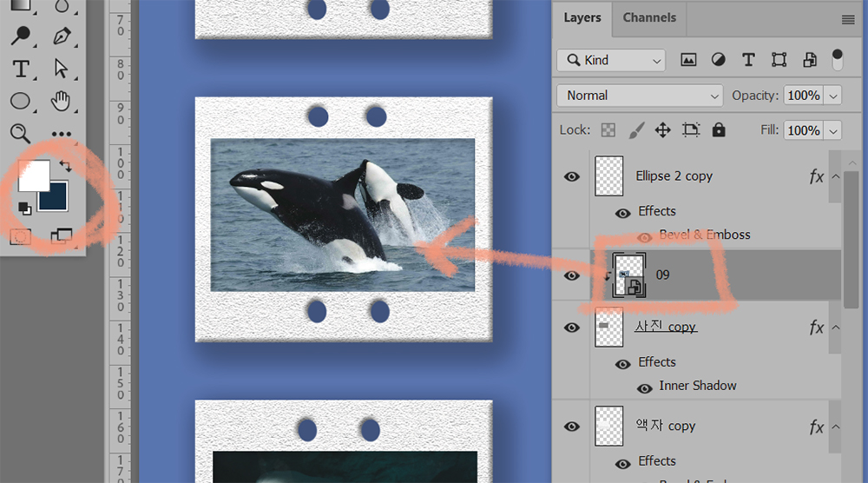Open the Normal blend mode dropdown
Image resolution: width=868 pixels, height=483 pixels.
pos(640,96)
